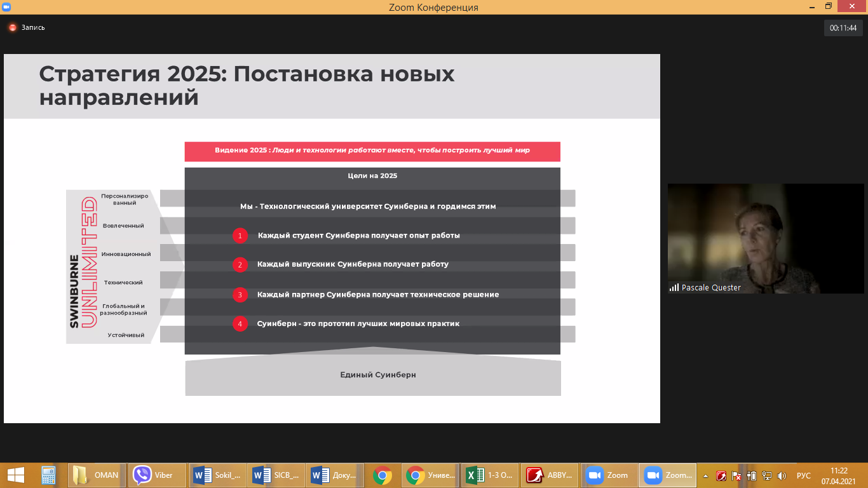Switch to the taskbar item labeled "Zoom"
This screenshot has width=868, height=488.
[x=609, y=475]
